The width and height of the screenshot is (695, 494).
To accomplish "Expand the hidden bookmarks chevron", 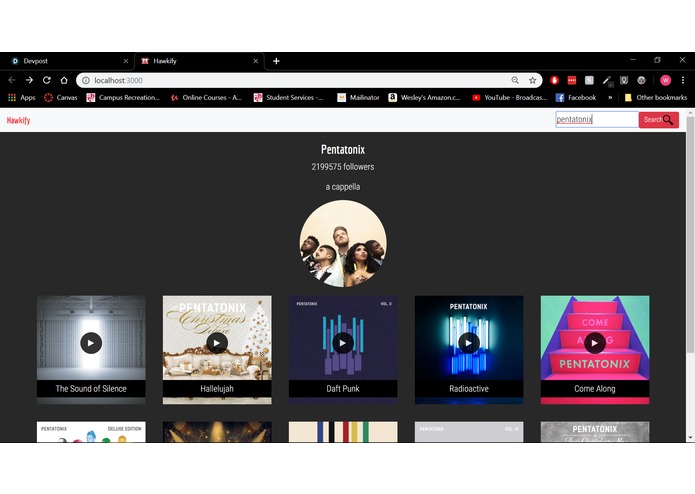I will tap(610, 97).
